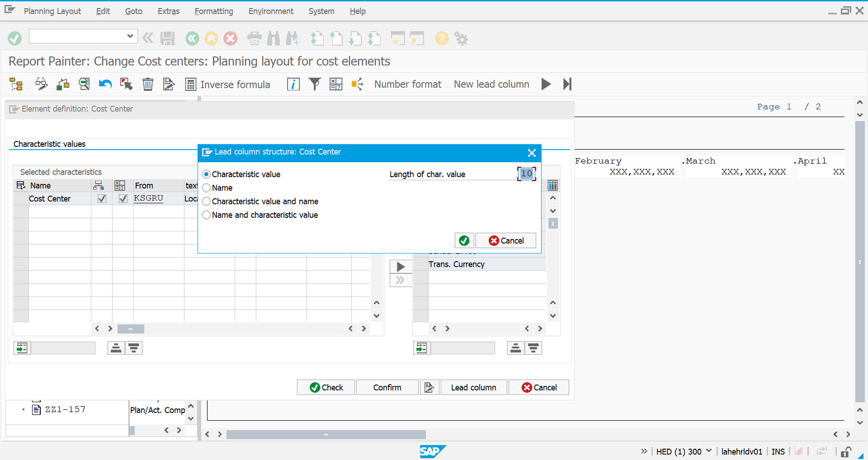Click the Check button
The image size is (868, 460).
coord(326,387)
